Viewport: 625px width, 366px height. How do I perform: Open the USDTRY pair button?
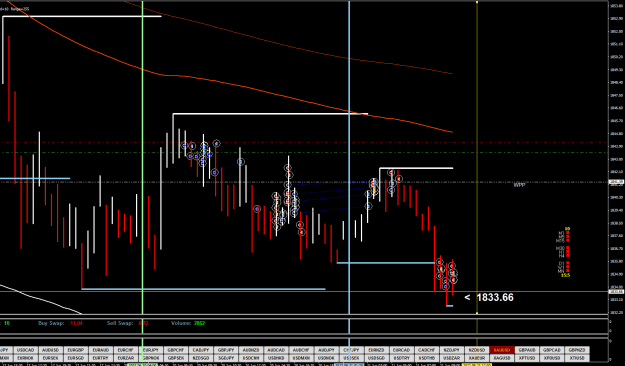pos(401,358)
